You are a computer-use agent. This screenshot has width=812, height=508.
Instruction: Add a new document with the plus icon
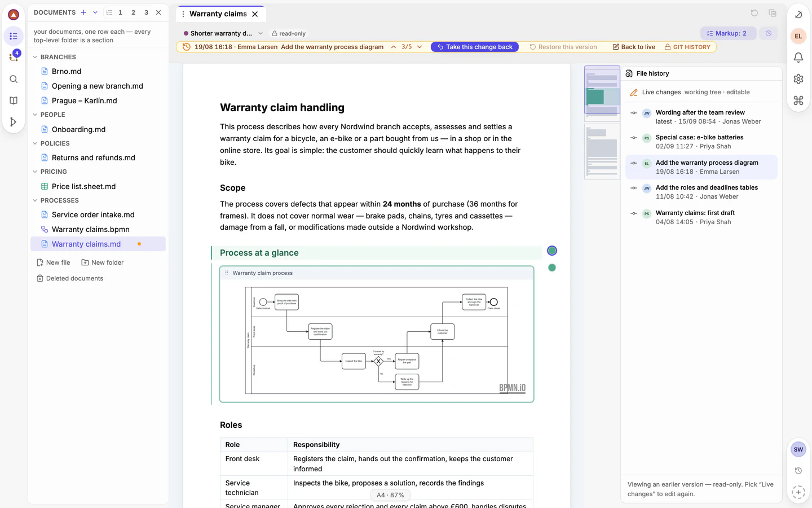click(x=83, y=12)
